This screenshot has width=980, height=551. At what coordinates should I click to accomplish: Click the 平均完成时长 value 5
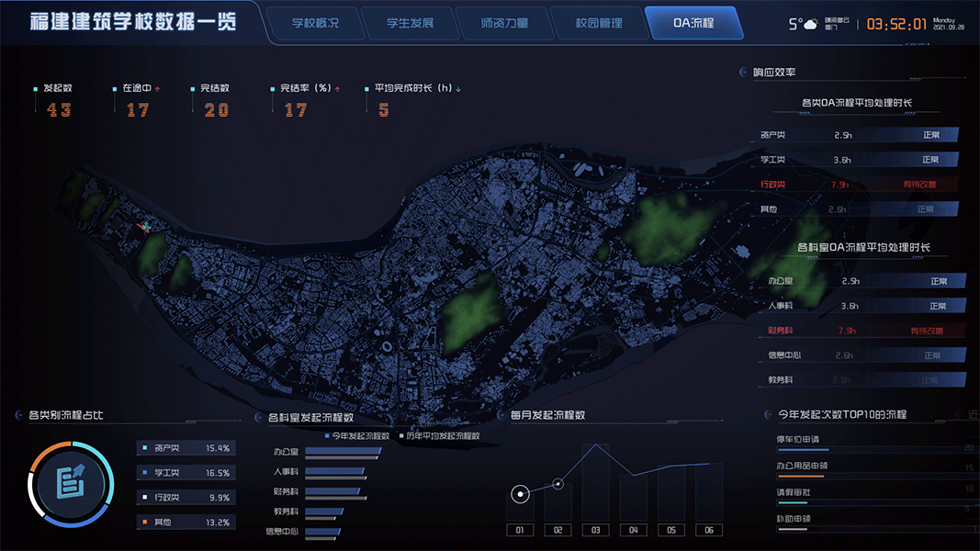[383, 110]
